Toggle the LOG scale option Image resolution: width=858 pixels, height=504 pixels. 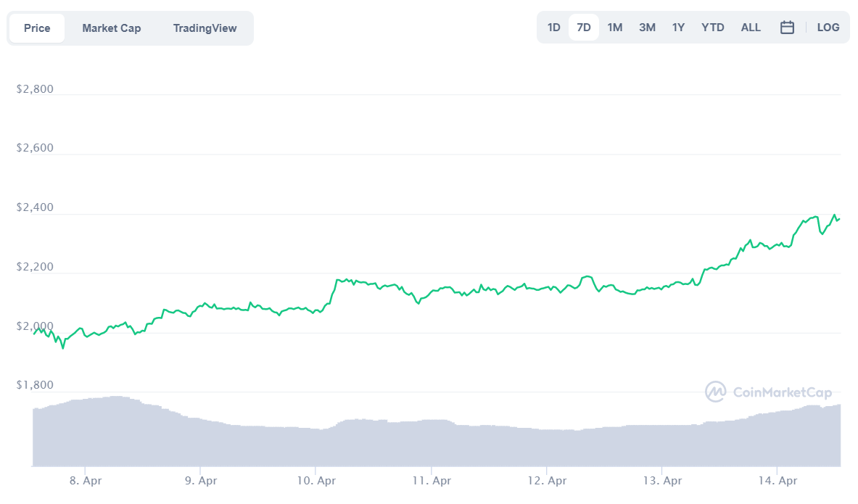(x=828, y=28)
